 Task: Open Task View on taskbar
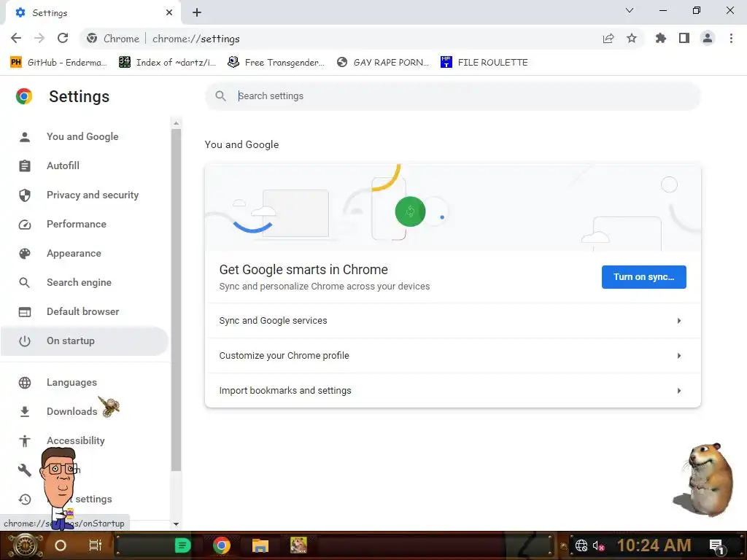coord(96,545)
